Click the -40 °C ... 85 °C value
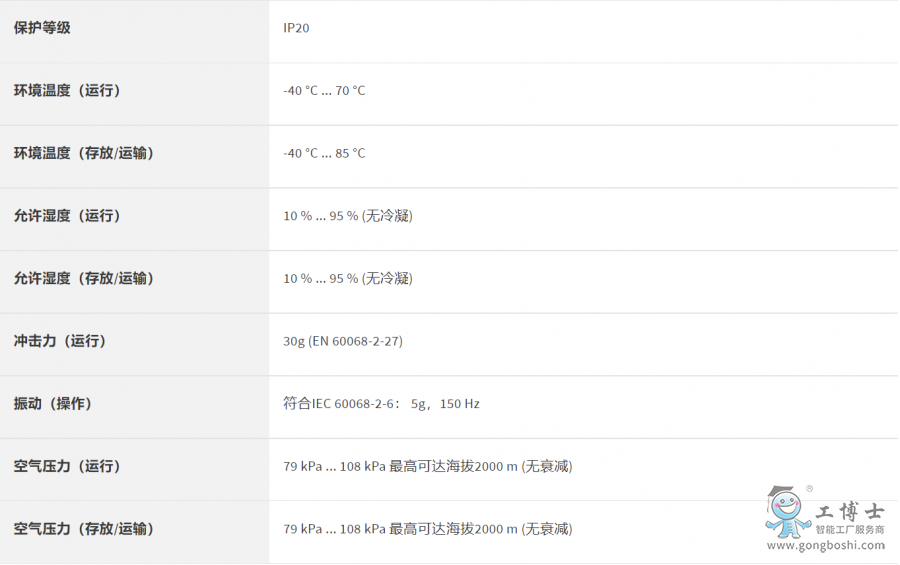This screenshot has height=565, width=900. pos(324,153)
